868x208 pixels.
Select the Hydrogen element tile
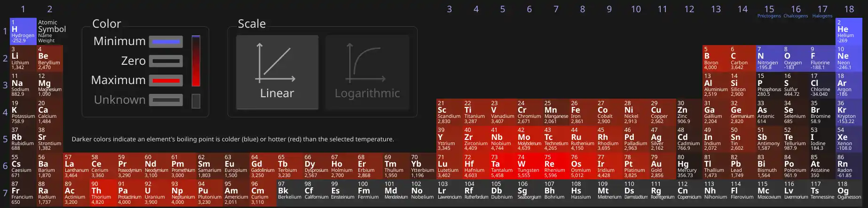click(23, 31)
